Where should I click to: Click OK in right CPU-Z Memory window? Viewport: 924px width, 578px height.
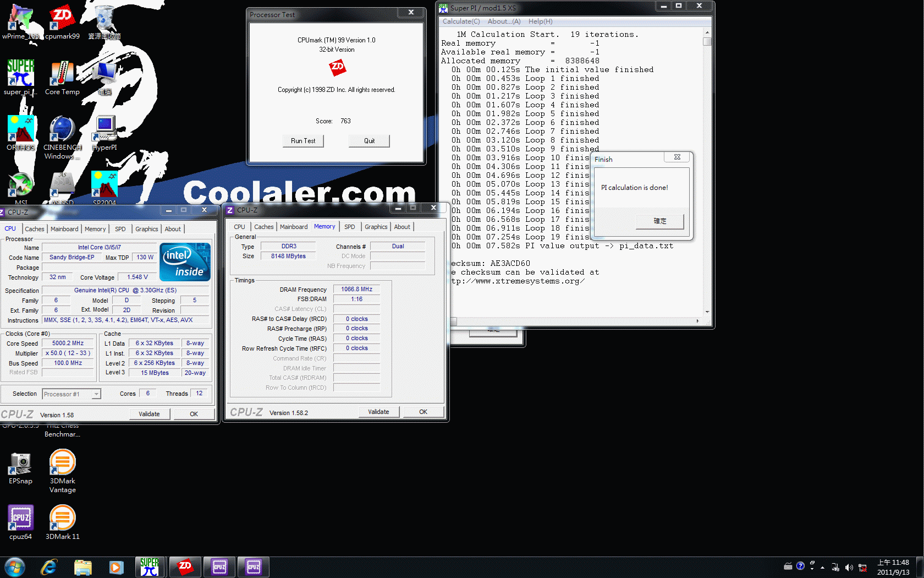[x=423, y=412]
